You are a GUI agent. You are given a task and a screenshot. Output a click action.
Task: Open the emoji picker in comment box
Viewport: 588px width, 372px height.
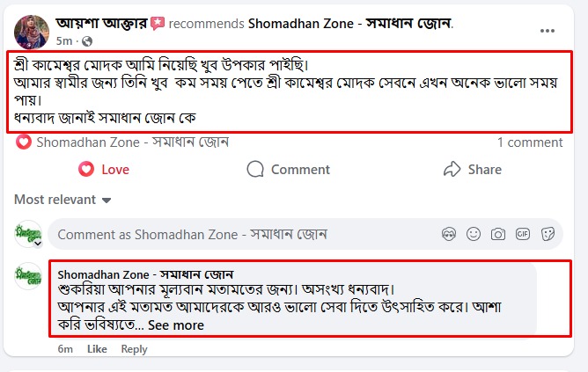tap(474, 234)
